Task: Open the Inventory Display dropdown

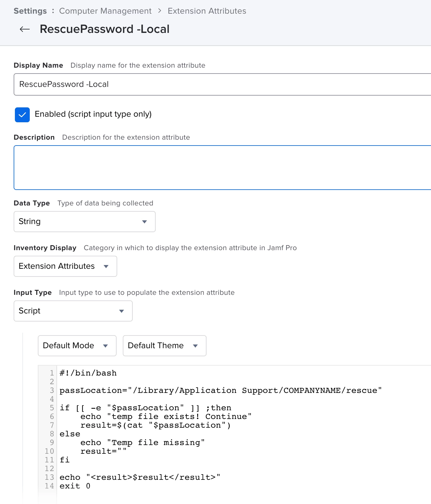Action: pos(65,266)
